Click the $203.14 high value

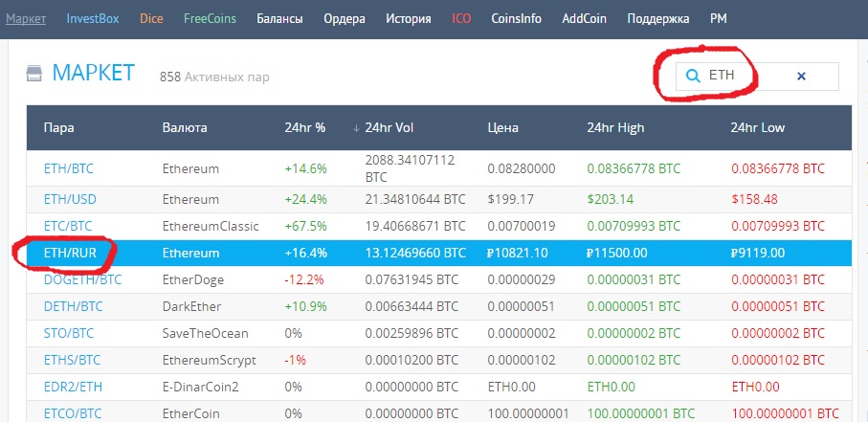610,199
